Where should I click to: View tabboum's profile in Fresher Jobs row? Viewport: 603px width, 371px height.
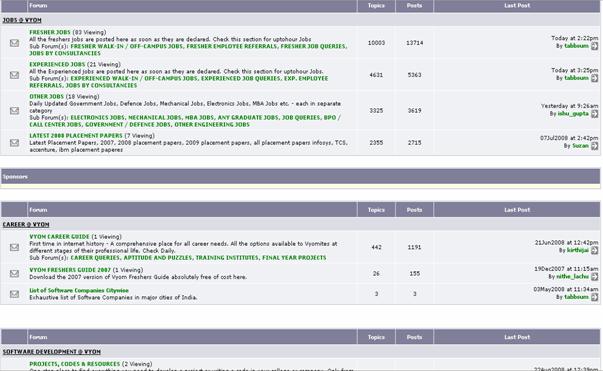coord(576,46)
